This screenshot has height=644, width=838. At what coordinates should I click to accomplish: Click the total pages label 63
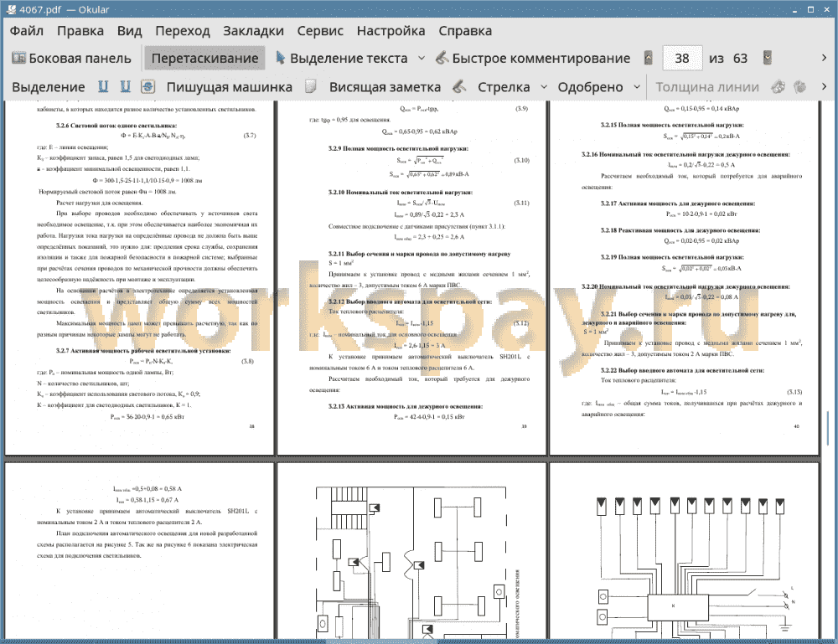(x=740, y=59)
